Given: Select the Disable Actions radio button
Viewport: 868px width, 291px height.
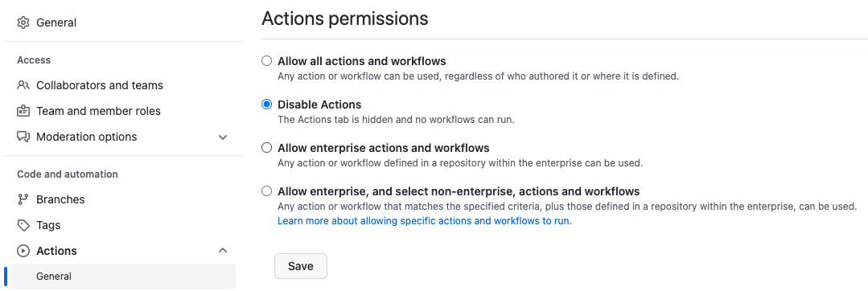Looking at the screenshot, I should click(x=267, y=105).
